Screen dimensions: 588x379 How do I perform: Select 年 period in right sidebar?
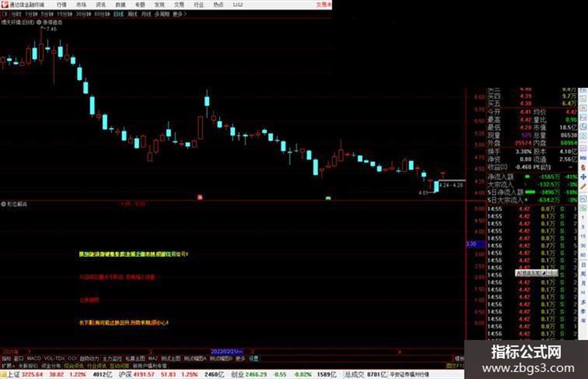(583, 321)
